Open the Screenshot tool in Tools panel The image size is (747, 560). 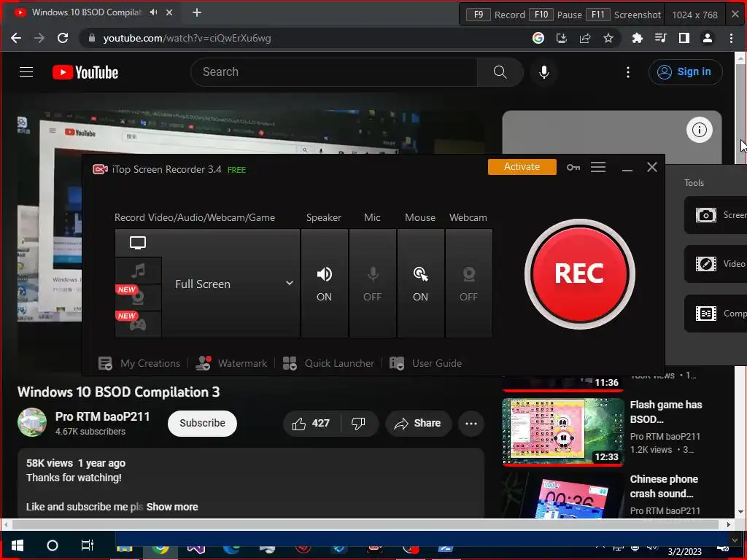click(x=716, y=215)
